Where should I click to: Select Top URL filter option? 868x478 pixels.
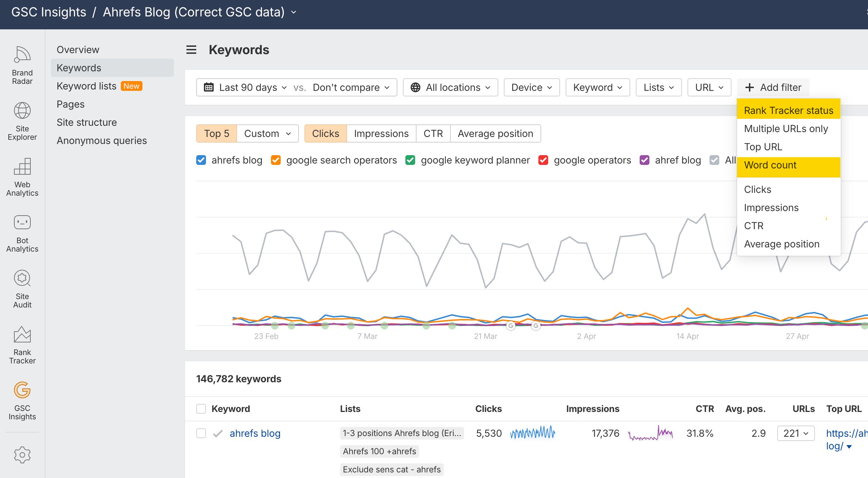tap(789, 147)
